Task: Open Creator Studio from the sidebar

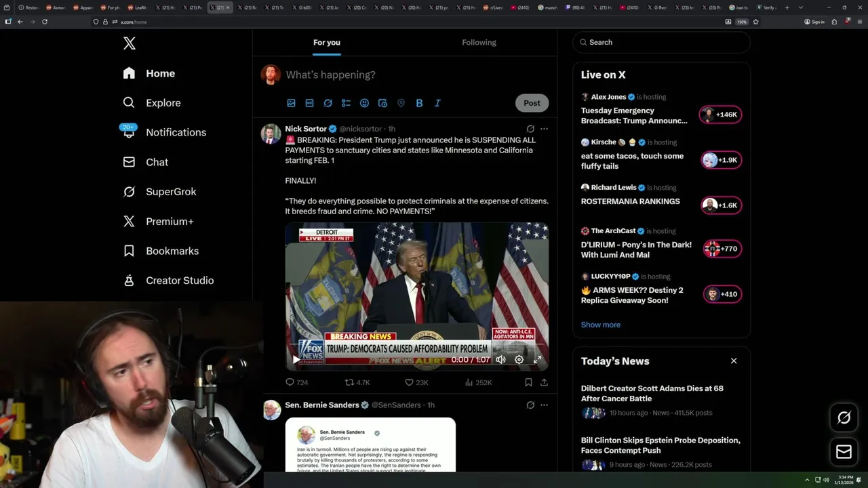Action: 168,281
